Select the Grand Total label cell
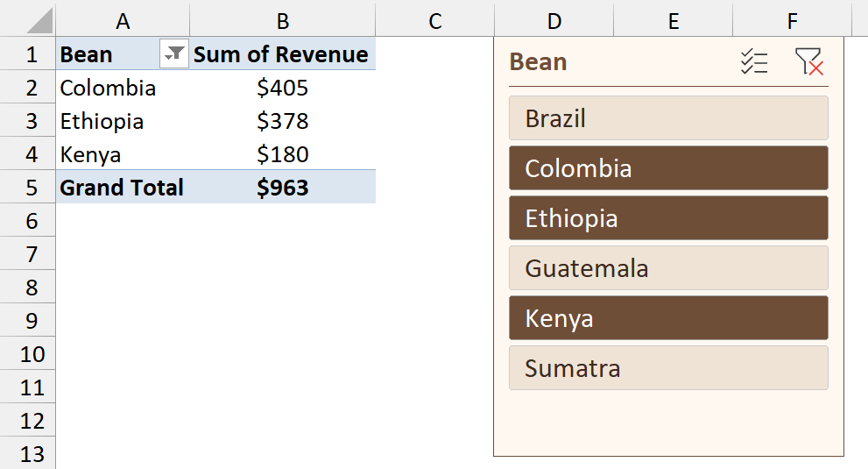Viewport: 868px width, 469px height. [123, 187]
